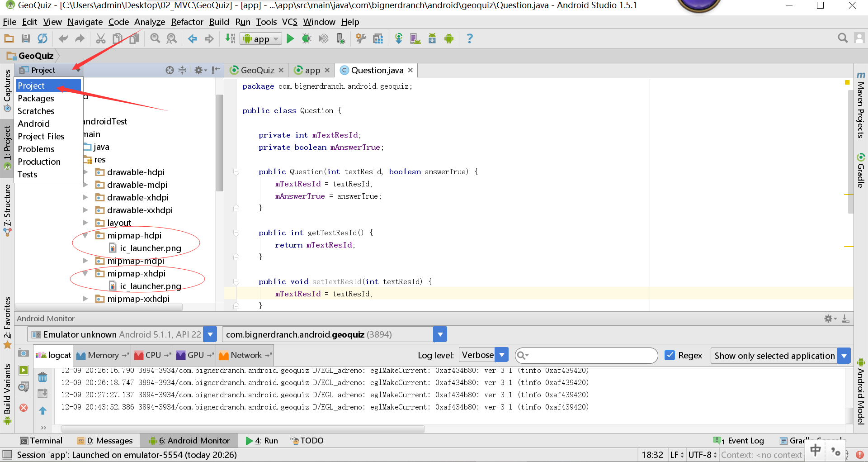Enable the Regex checkbox in logcat
Image resolution: width=868 pixels, height=462 pixels.
(670, 355)
